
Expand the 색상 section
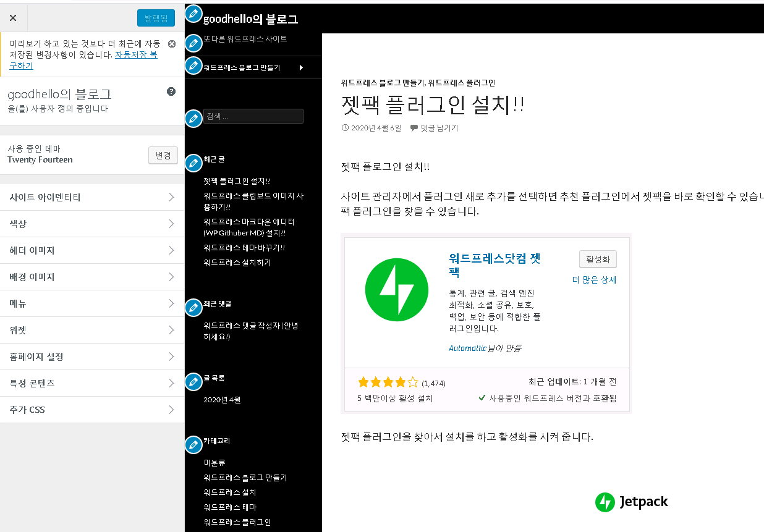(92, 224)
